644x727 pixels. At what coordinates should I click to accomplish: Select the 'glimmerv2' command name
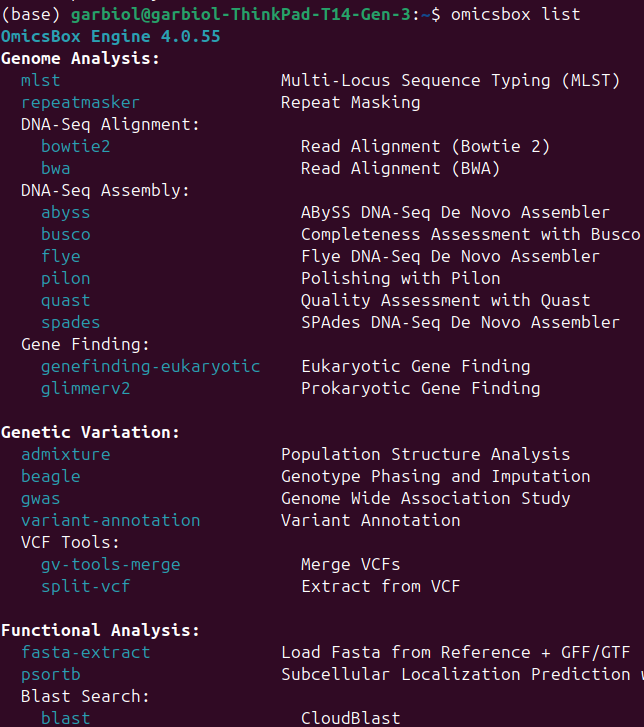[x=85, y=389]
